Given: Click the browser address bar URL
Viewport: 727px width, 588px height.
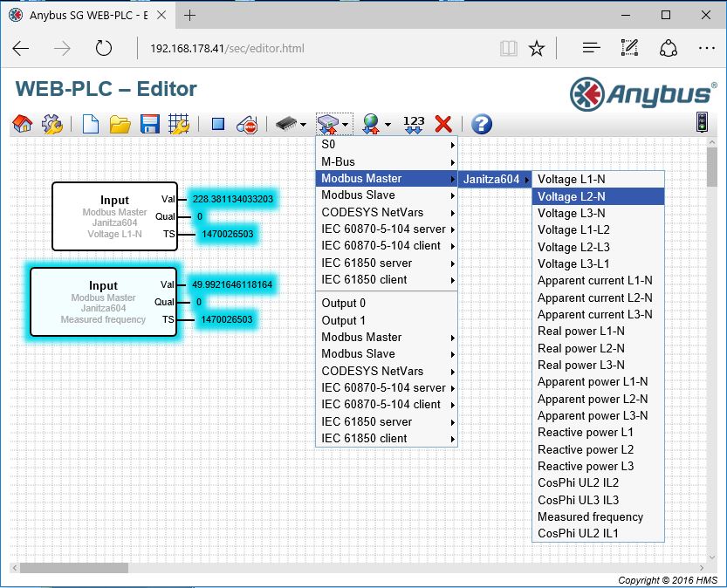Looking at the screenshot, I should pyautogui.click(x=227, y=48).
